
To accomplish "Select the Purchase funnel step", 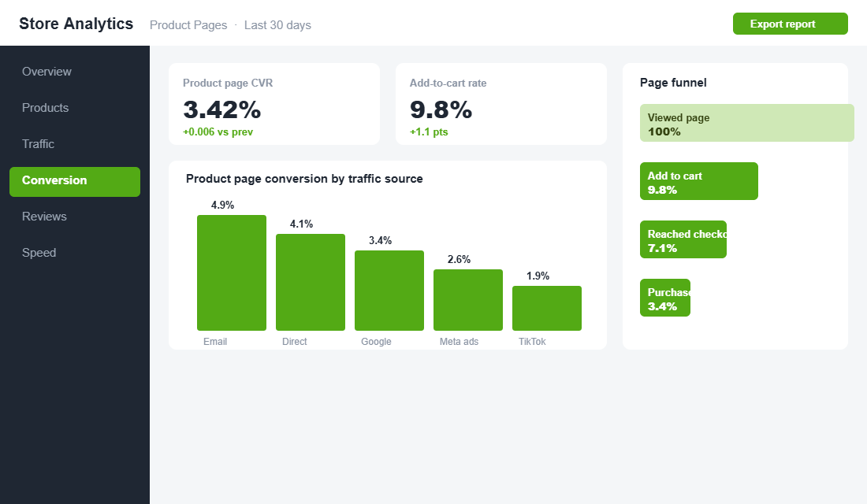I will [665, 298].
